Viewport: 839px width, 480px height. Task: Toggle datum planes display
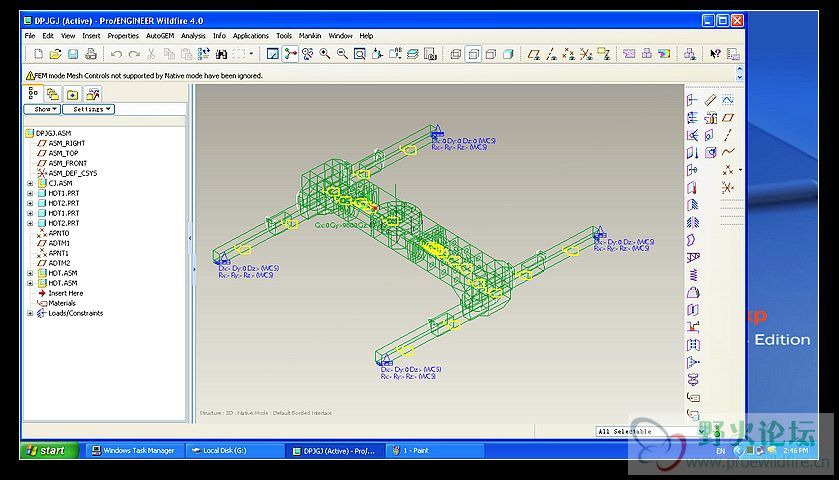533,54
